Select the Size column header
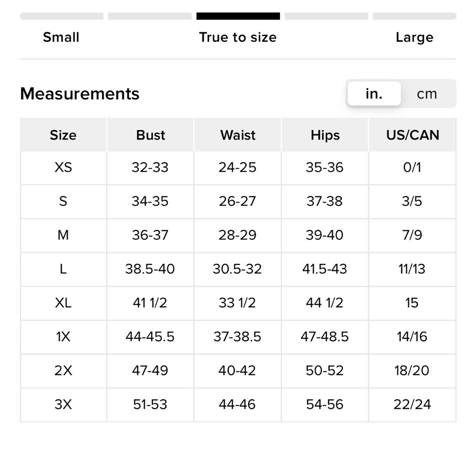Viewport: 476px width, 476px height. coord(63,135)
